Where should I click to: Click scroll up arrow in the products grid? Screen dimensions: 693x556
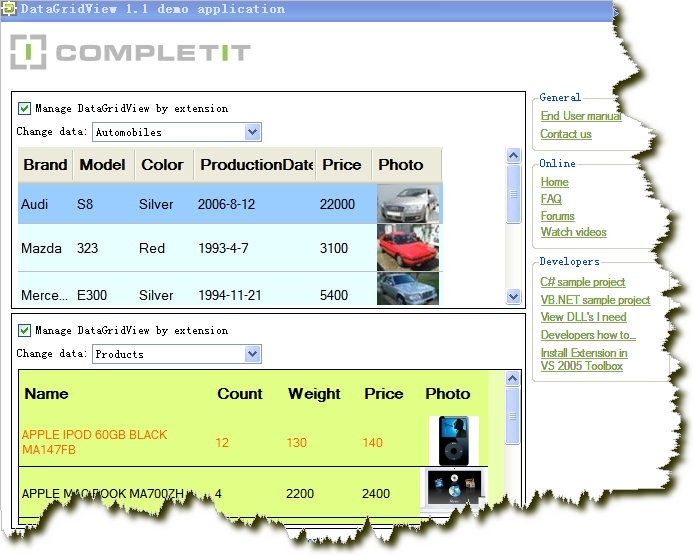tap(512, 378)
